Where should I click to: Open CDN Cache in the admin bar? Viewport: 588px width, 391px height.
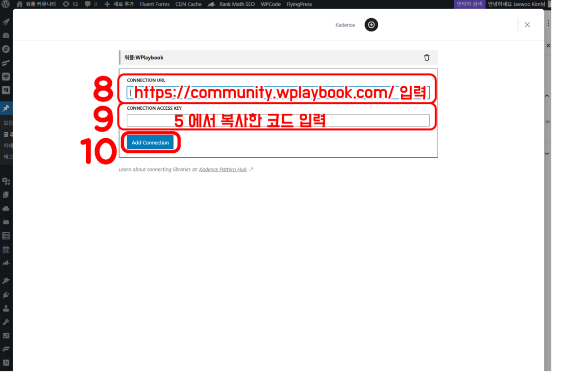(x=188, y=4)
